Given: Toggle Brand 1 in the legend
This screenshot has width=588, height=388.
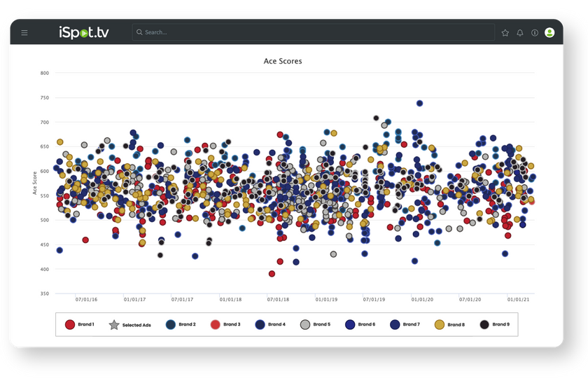Looking at the screenshot, I should [70, 324].
